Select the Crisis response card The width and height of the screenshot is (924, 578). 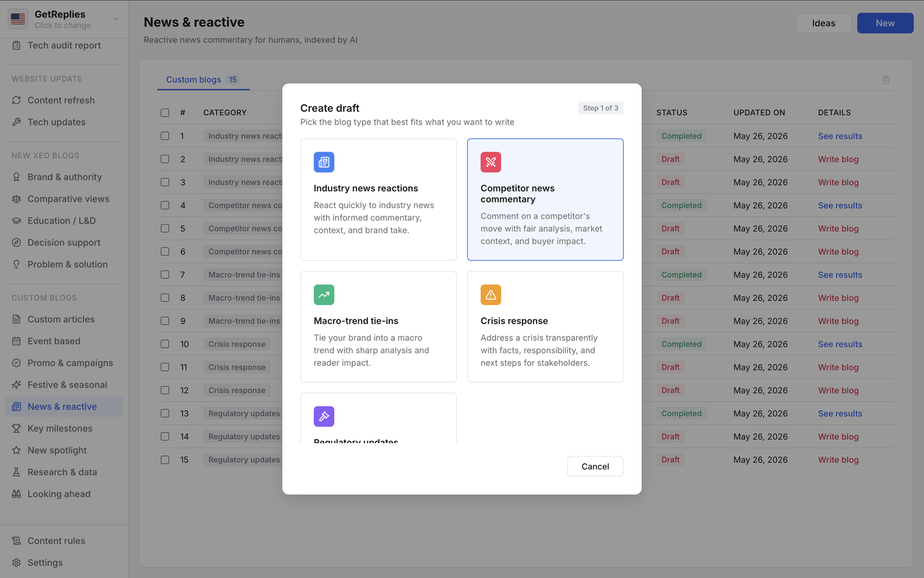[x=545, y=326]
